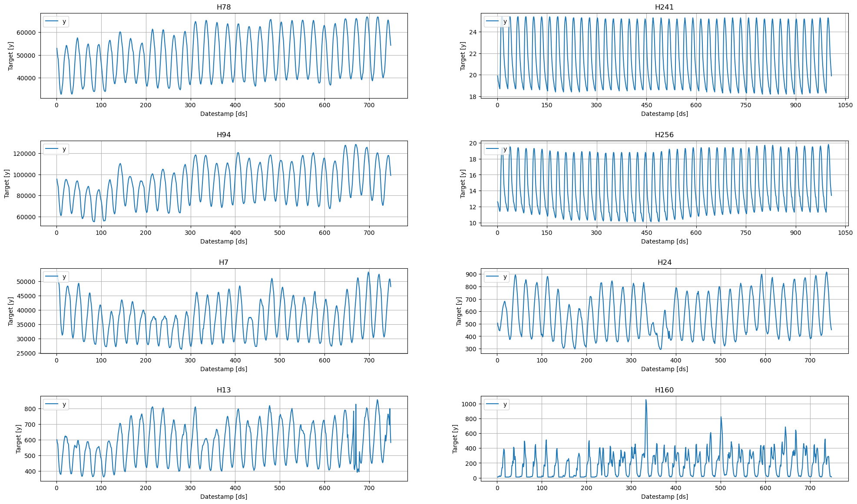Select the 'y' legend in H241 plot

[x=496, y=21]
